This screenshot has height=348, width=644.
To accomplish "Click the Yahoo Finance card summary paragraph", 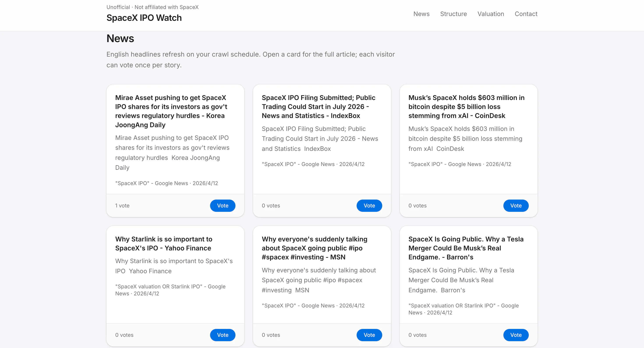I will pyautogui.click(x=174, y=266).
